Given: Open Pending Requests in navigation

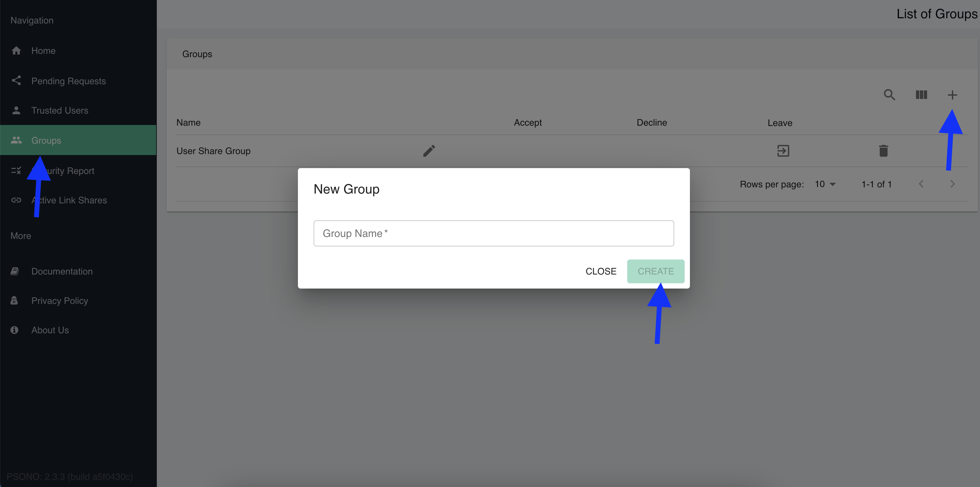Looking at the screenshot, I should [69, 81].
